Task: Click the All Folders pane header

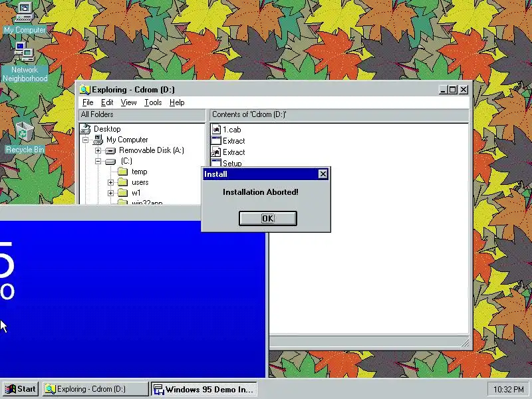Action: (142, 114)
